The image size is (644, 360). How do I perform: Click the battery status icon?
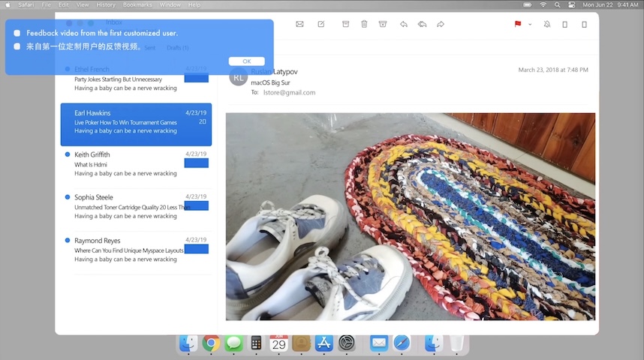[528, 5]
